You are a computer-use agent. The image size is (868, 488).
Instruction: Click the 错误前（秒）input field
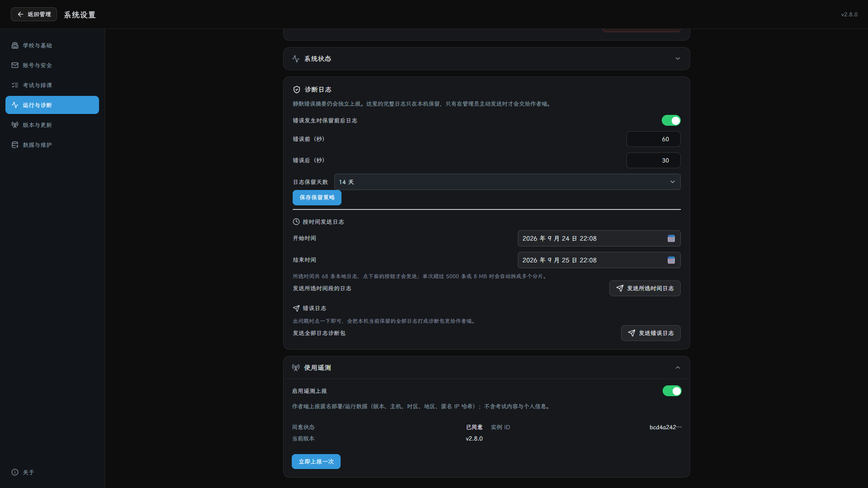click(x=653, y=139)
